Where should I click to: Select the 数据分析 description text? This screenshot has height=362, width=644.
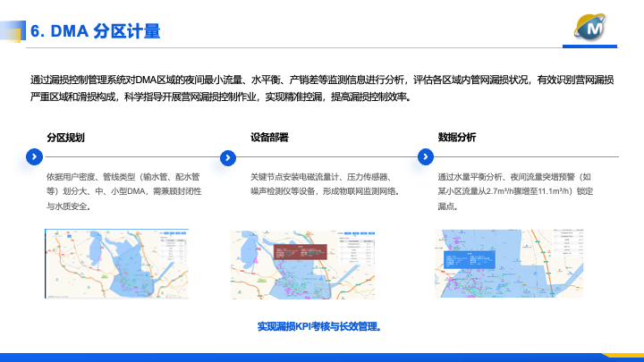click(515, 191)
